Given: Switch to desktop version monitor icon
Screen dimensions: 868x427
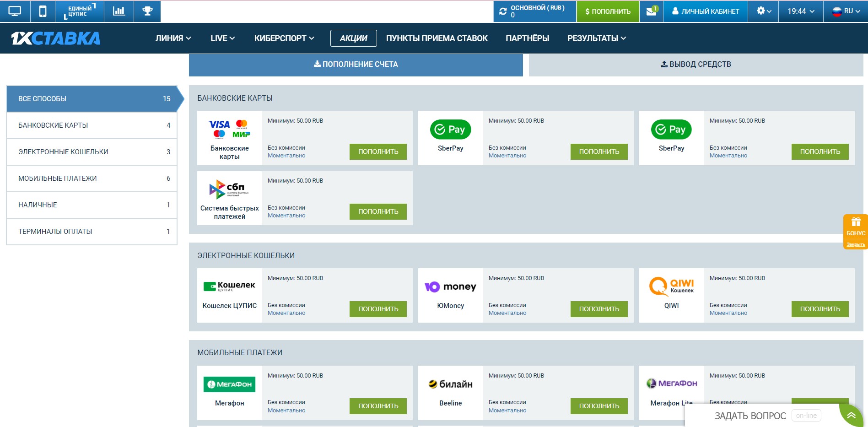Looking at the screenshot, I should pyautogui.click(x=15, y=11).
